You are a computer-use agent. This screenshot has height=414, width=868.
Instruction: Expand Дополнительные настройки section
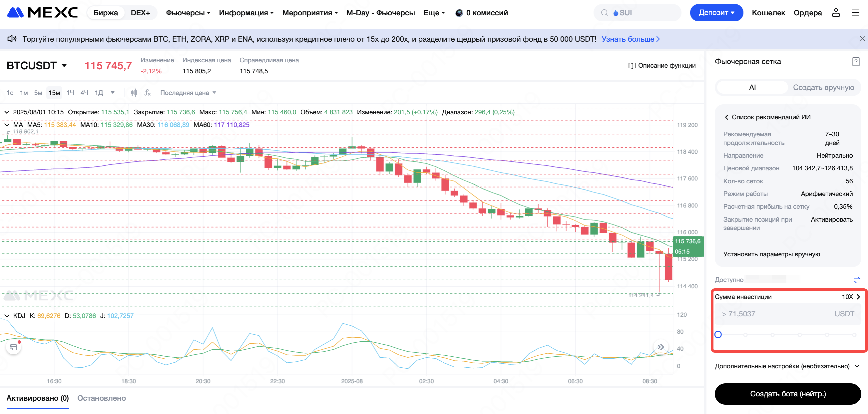(787, 366)
